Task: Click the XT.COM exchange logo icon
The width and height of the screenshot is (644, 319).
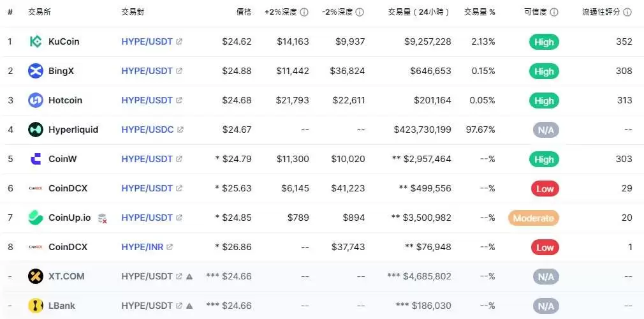Action: point(36,276)
